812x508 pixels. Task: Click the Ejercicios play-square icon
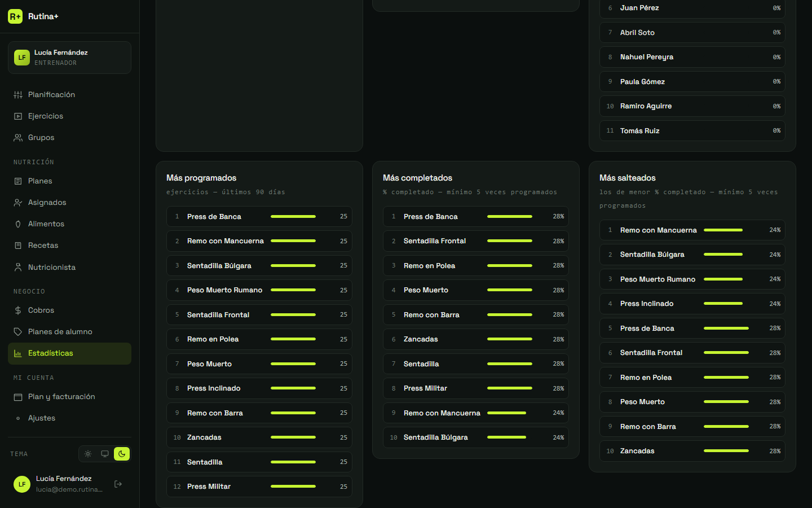(18, 116)
